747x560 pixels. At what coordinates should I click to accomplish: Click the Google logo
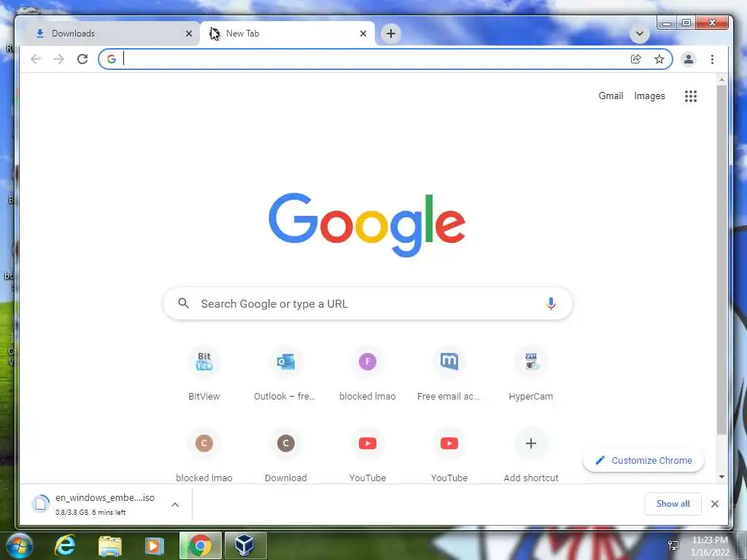pyautogui.click(x=367, y=225)
